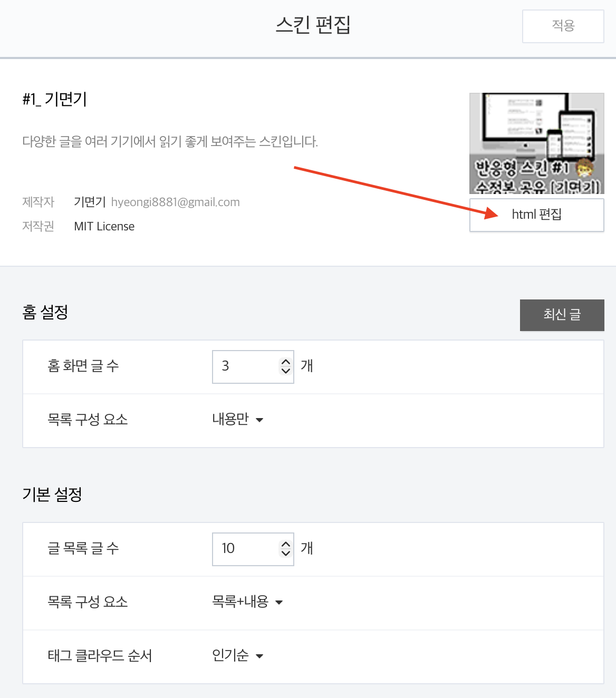This screenshot has width=616, height=698.
Task: Open the 내용만 dropdown under 홈 설정
Action: tap(237, 420)
